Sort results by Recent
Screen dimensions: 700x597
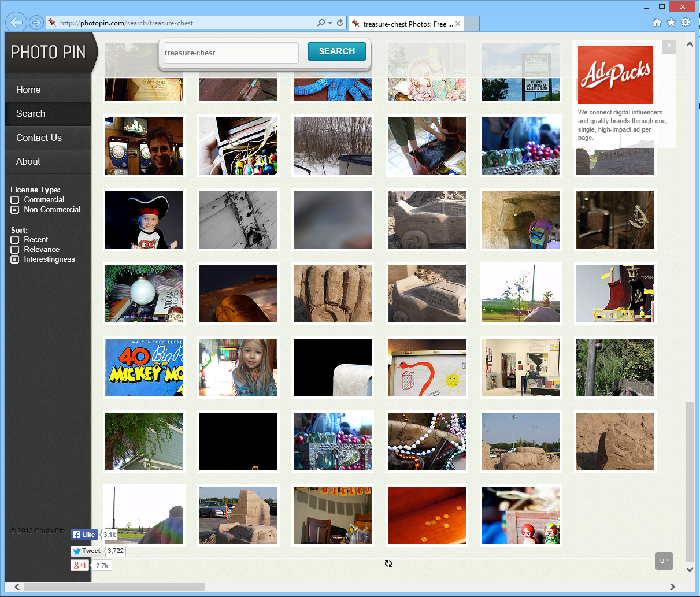15,240
